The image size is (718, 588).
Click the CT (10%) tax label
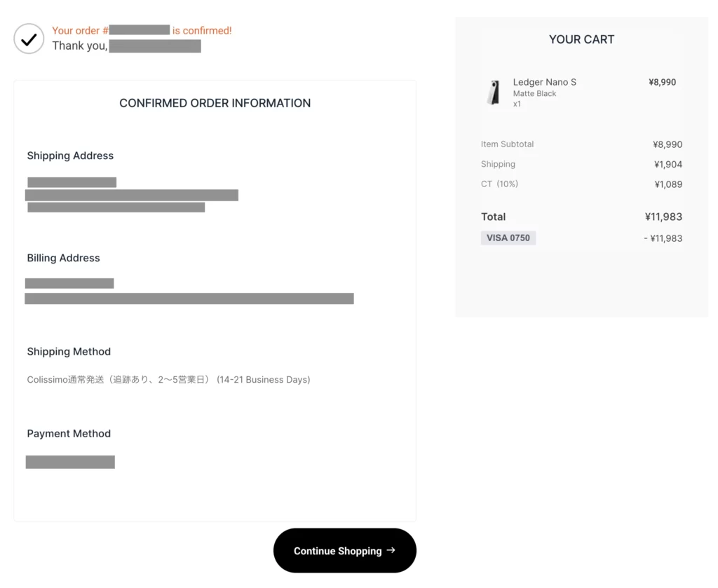point(499,184)
